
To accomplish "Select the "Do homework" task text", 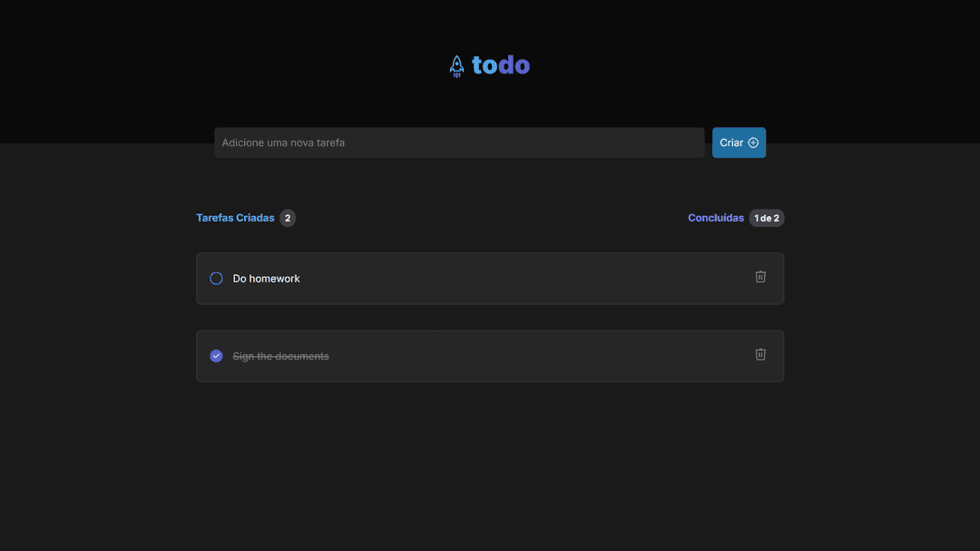I will pos(266,278).
